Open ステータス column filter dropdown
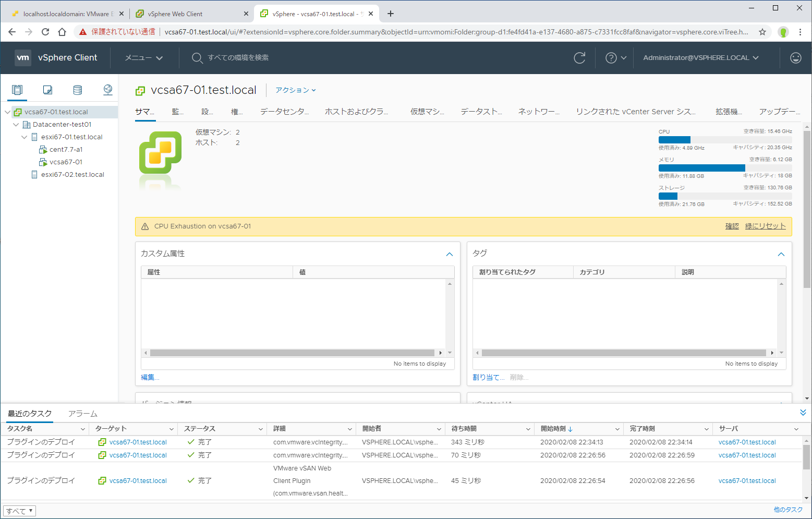This screenshot has height=519, width=812. coord(261,429)
